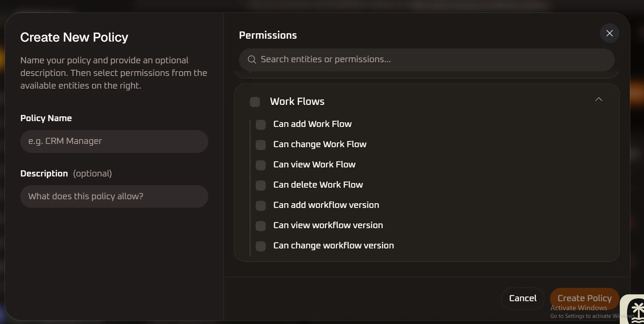Click the Can change Work Flow label
Image resolution: width=644 pixels, height=324 pixels.
[320, 144]
